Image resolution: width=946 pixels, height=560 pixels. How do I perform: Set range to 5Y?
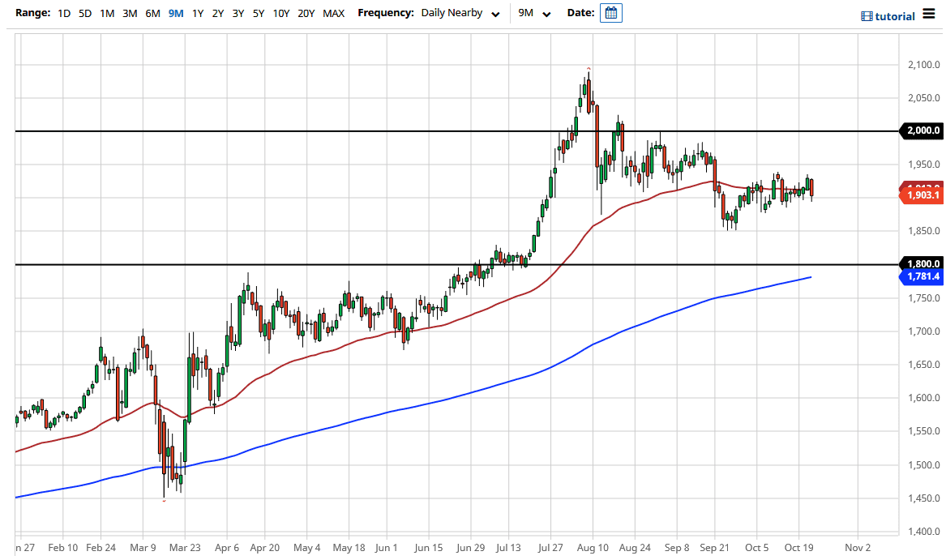click(x=259, y=13)
